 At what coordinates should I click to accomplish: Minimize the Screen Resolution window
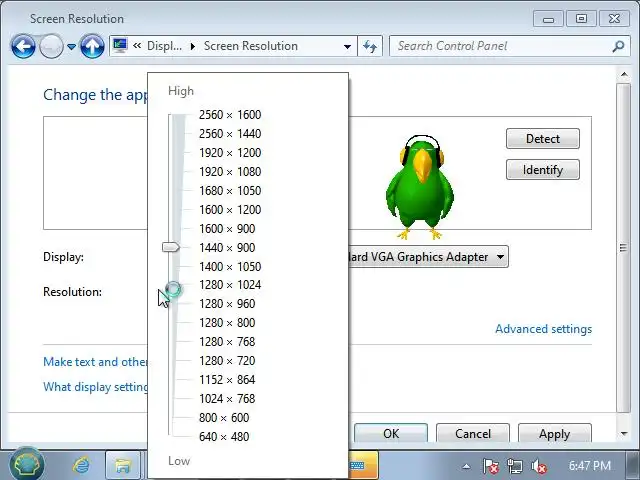548,19
